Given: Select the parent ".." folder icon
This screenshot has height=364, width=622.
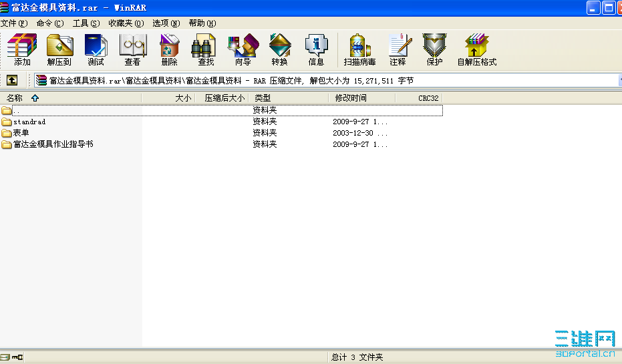Looking at the screenshot, I should (x=7, y=110).
